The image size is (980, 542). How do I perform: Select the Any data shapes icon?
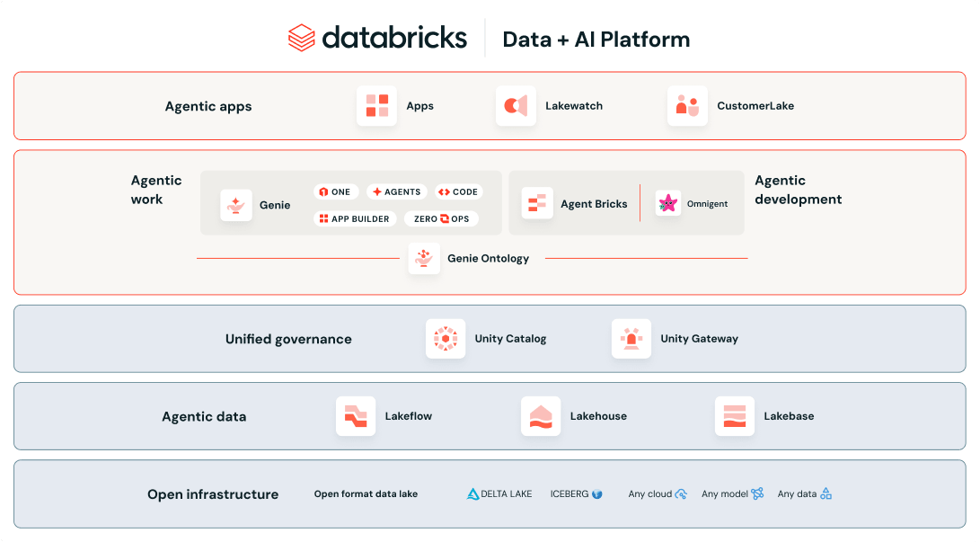[x=825, y=493]
